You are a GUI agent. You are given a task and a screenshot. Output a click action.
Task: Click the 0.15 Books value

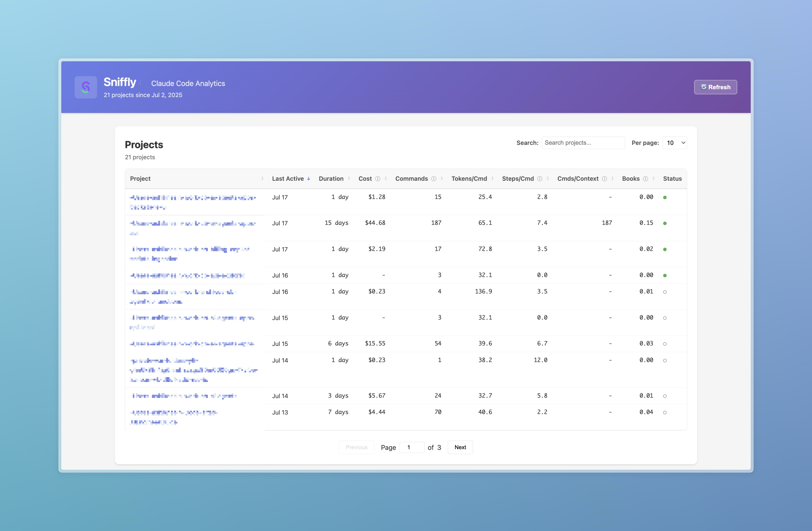click(x=646, y=223)
